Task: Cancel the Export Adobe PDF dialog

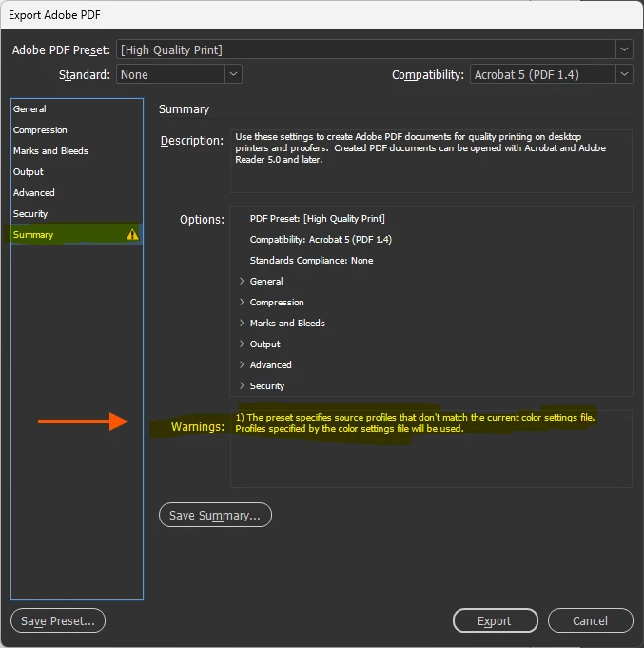Action: click(x=591, y=620)
